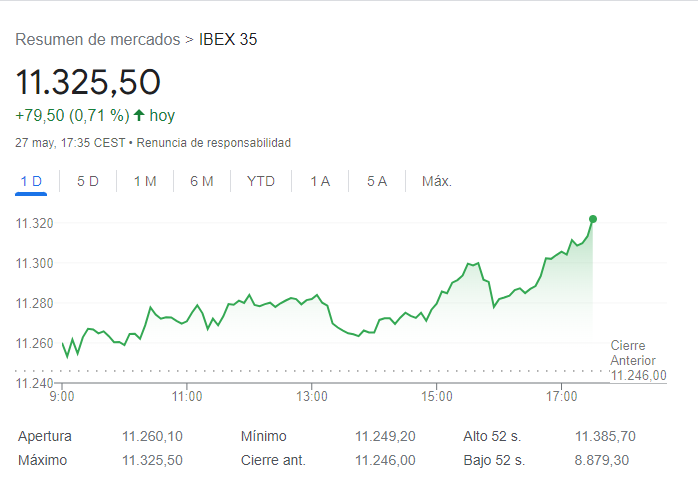
Task: Switch to the 5 D tab
Action: coord(88,181)
